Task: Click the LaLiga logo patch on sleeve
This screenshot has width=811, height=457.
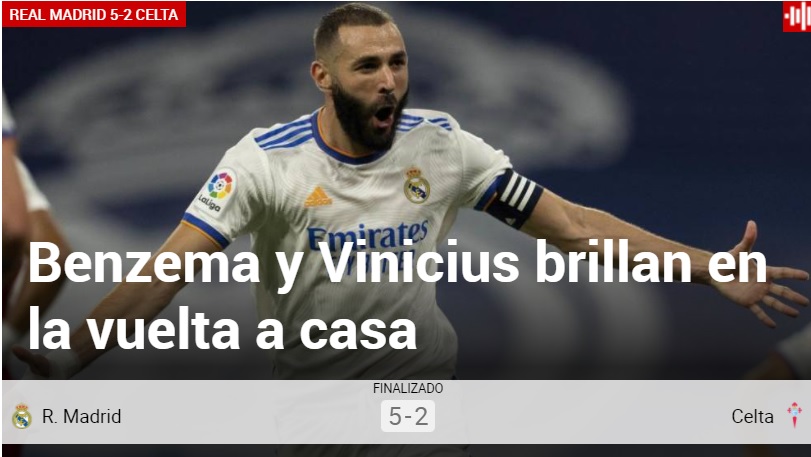Action: [218, 190]
